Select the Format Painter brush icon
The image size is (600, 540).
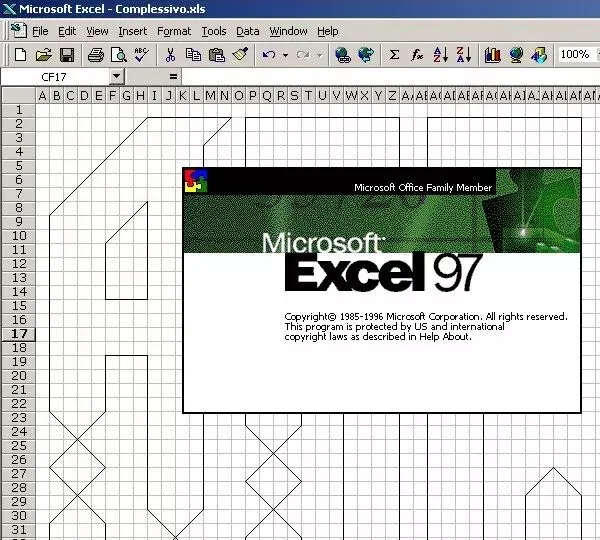(x=240, y=55)
